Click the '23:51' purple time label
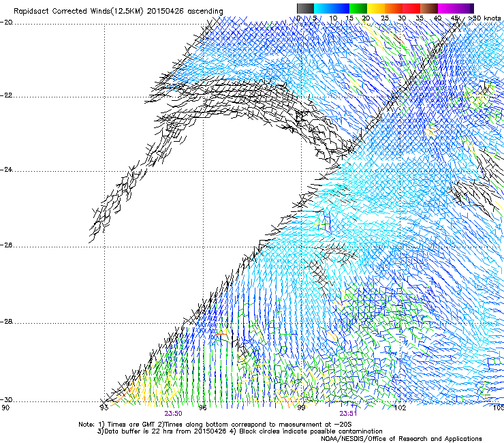Image resolution: width=504 pixels, height=443 pixels. pos(349,414)
